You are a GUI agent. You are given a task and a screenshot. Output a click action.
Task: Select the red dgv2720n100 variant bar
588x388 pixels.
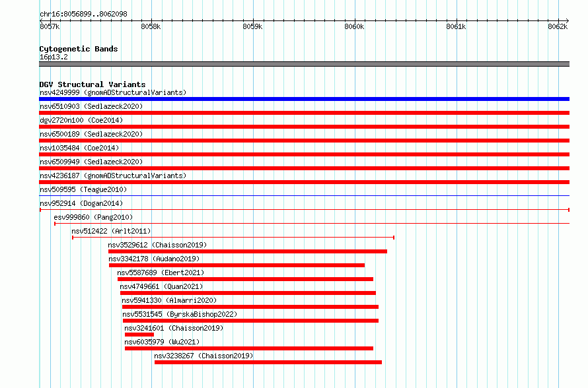pyautogui.click(x=304, y=127)
